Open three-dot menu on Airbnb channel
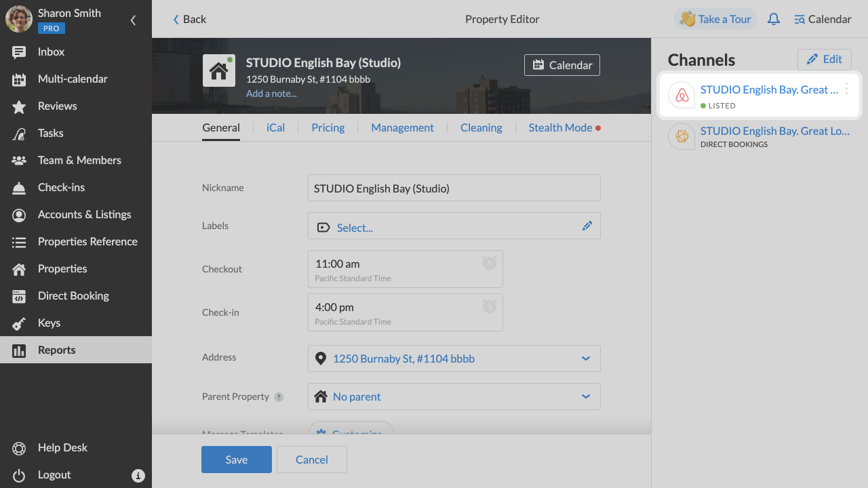This screenshot has height=488, width=868. click(846, 89)
